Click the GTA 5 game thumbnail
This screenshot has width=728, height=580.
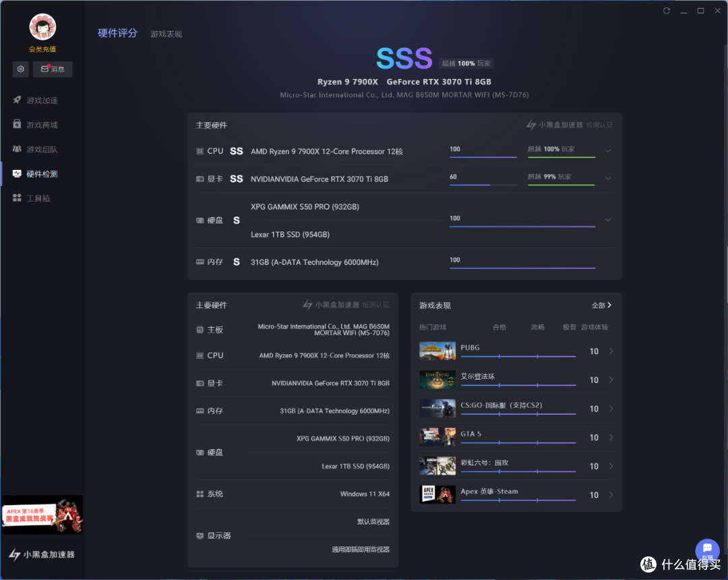[x=437, y=438]
